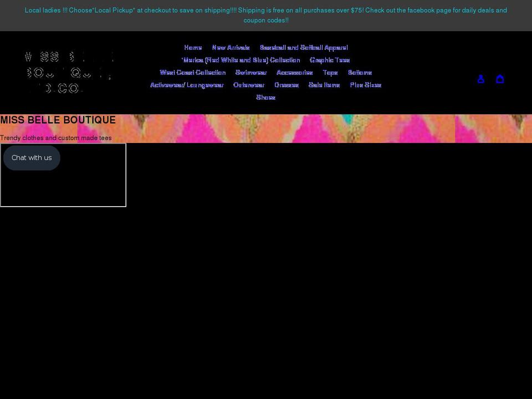Open the account login icon
Screen dimensions: 532x399
(480, 79)
